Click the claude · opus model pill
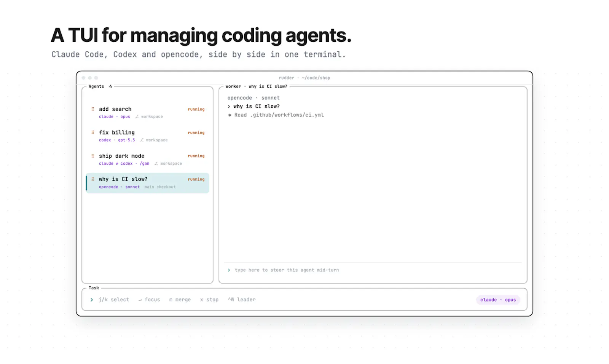 (498, 300)
